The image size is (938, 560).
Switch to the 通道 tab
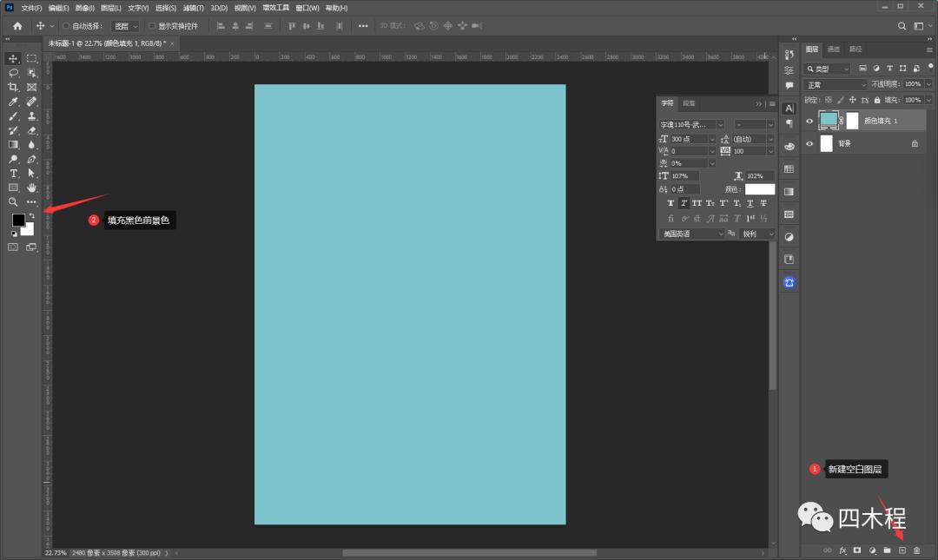tap(834, 49)
